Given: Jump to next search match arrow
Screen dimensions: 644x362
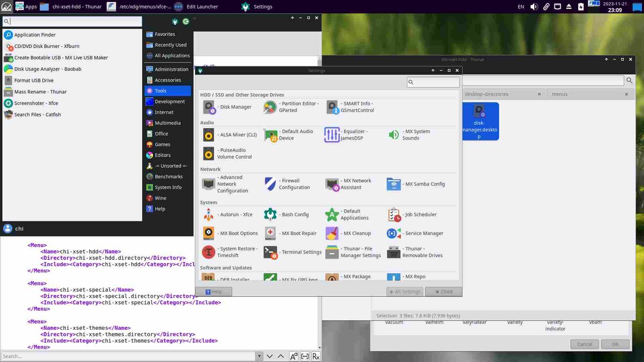Looking at the screenshot, I should (270, 356).
